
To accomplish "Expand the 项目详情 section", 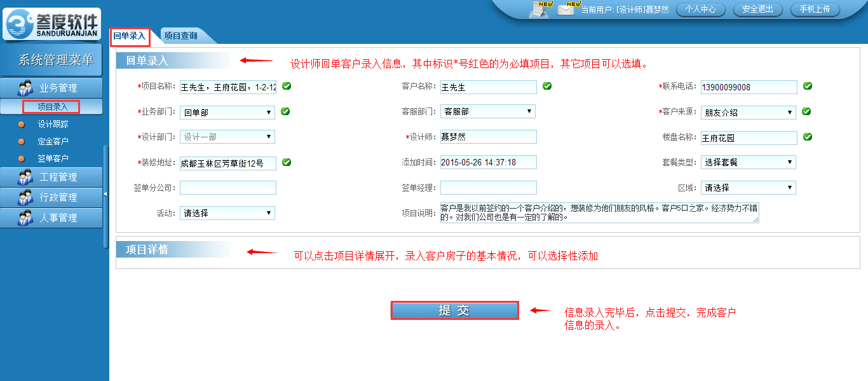I will pos(147,249).
